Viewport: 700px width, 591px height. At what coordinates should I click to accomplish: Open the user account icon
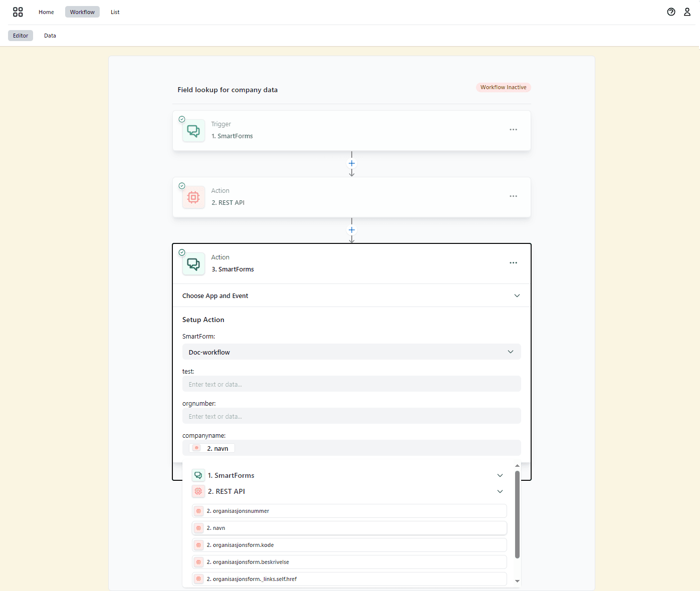tap(687, 12)
